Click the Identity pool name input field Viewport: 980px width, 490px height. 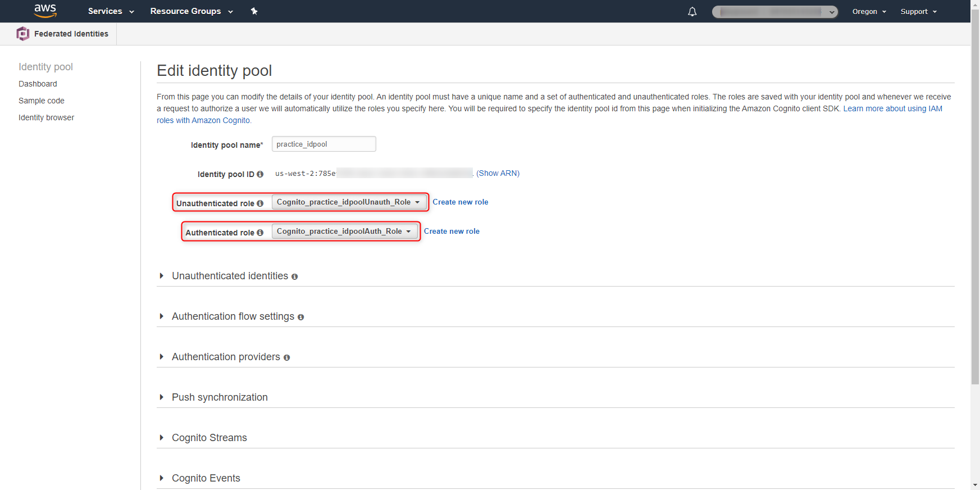324,144
